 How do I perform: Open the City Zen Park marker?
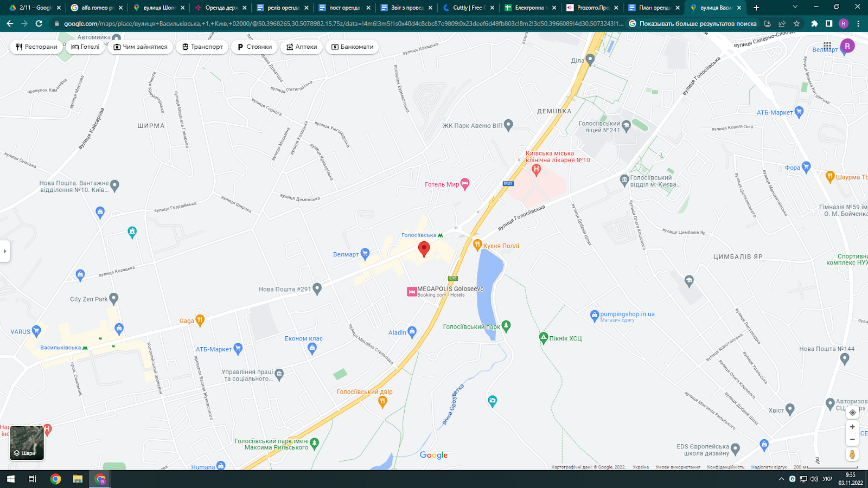(x=113, y=299)
